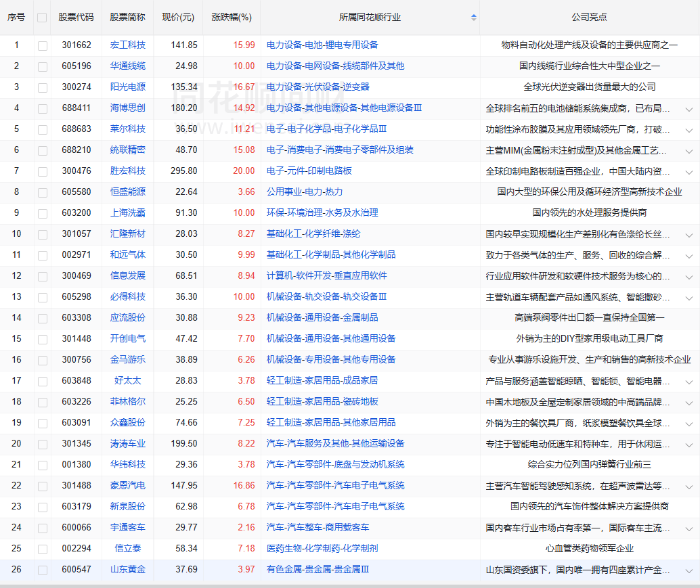Click industry link 有色金属-贵金属-贵金属Ⅲ
Viewport: 700px width, 588px height.
click(x=318, y=570)
